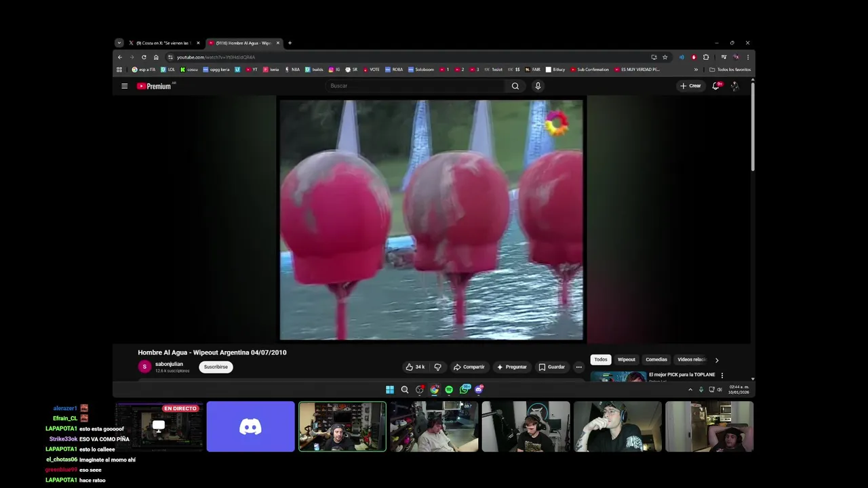Select the Hombre Al Agua tab
Viewport: 868px width, 488px height.
(243, 43)
